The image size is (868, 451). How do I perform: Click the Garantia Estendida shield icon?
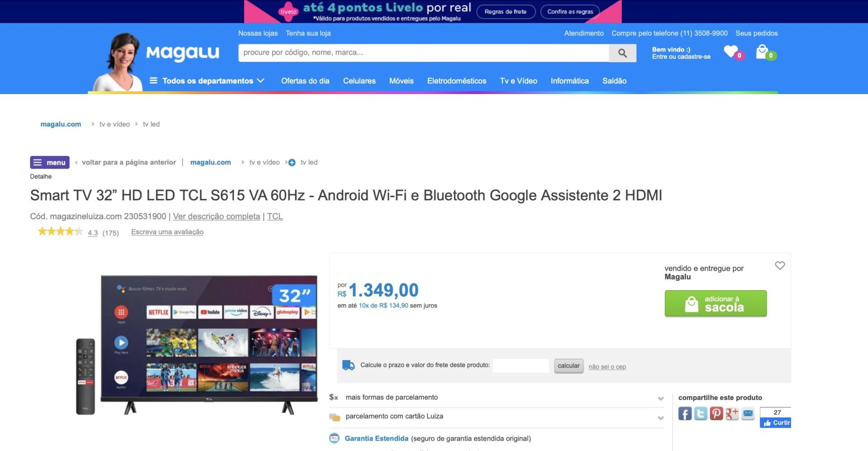pyautogui.click(x=334, y=438)
